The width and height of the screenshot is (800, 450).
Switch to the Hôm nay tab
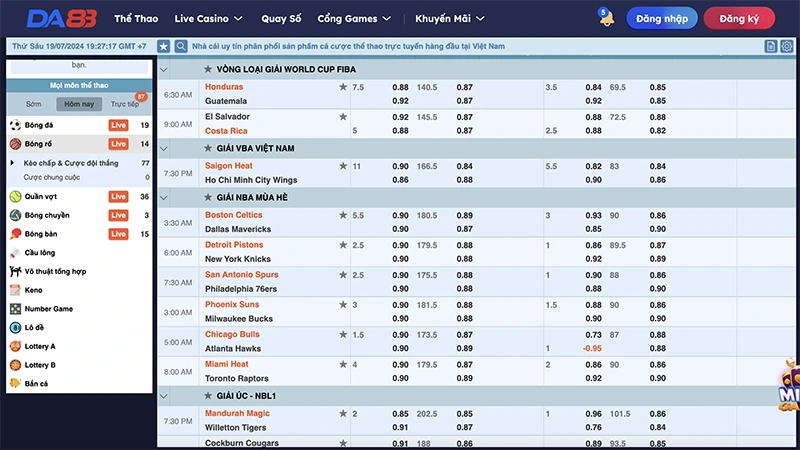79,104
